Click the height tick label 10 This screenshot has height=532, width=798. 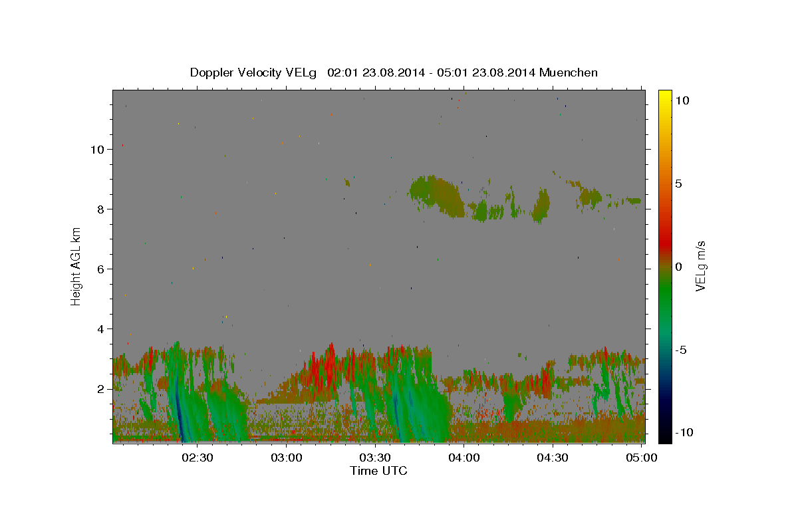click(x=98, y=149)
